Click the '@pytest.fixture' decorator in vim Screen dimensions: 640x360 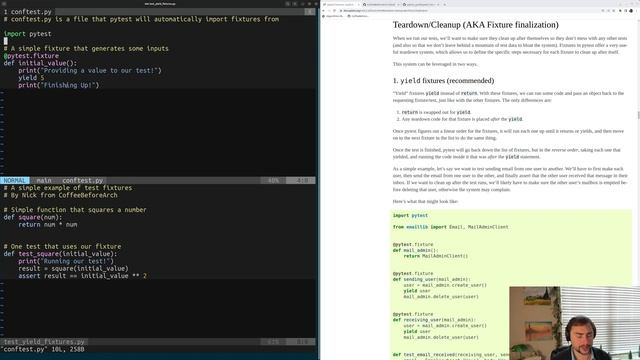pos(31,56)
